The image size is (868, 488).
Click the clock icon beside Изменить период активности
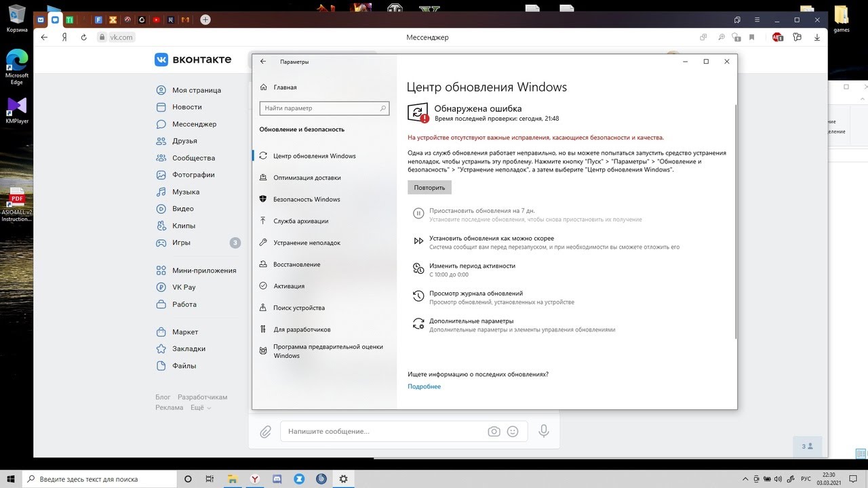coord(418,269)
